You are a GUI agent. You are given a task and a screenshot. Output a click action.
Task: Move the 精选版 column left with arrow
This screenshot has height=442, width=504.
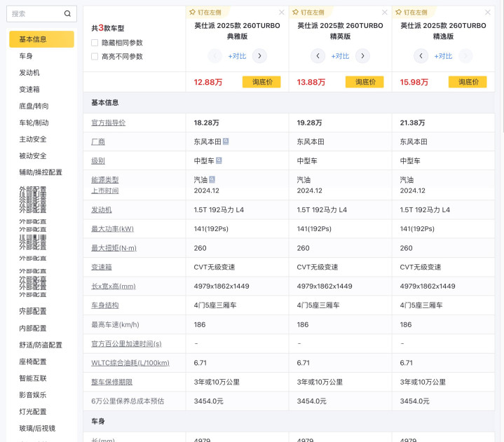tap(421, 56)
